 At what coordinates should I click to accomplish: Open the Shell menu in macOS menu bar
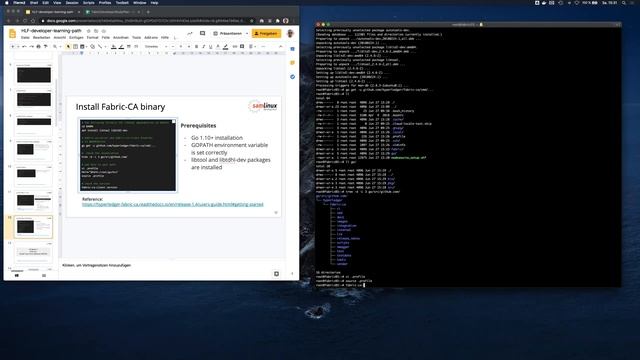pos(34,2)
